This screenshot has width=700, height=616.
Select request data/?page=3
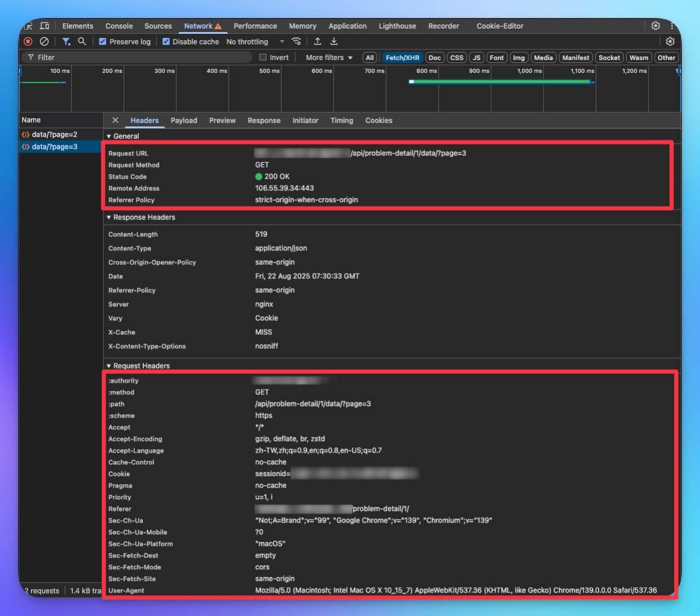pyautogui.click(x=61, y=146)
